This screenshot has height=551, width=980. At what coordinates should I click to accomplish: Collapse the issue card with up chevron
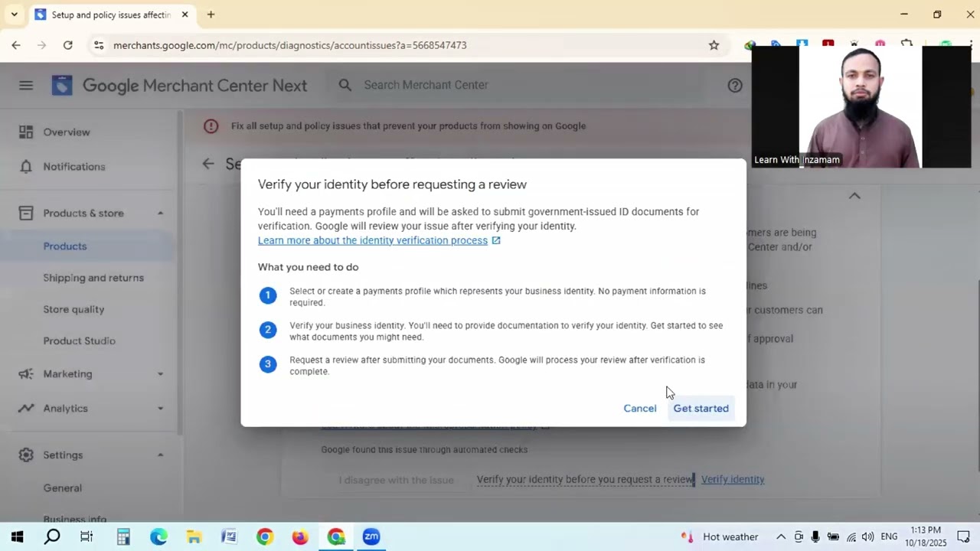pyautogui.click(x=854, y=196)
